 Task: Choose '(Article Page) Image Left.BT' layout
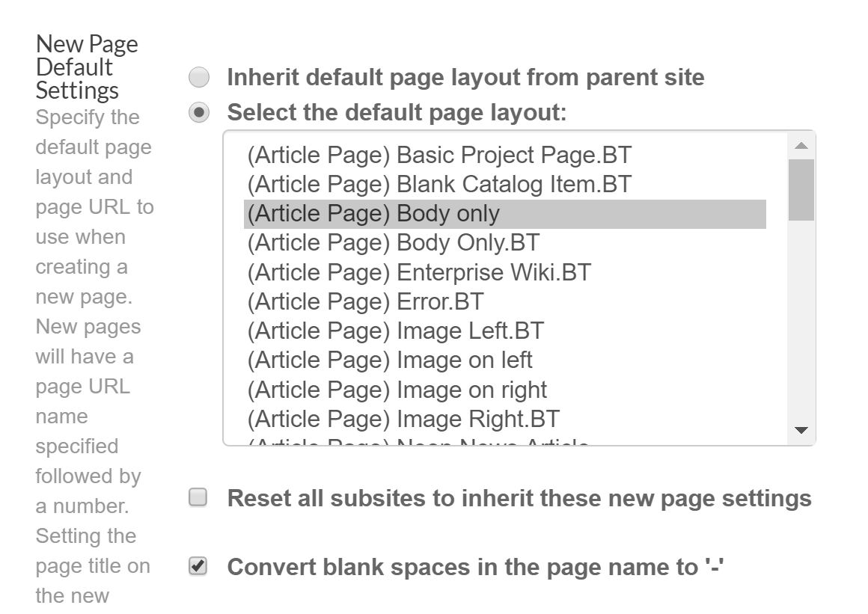[394, 330]
